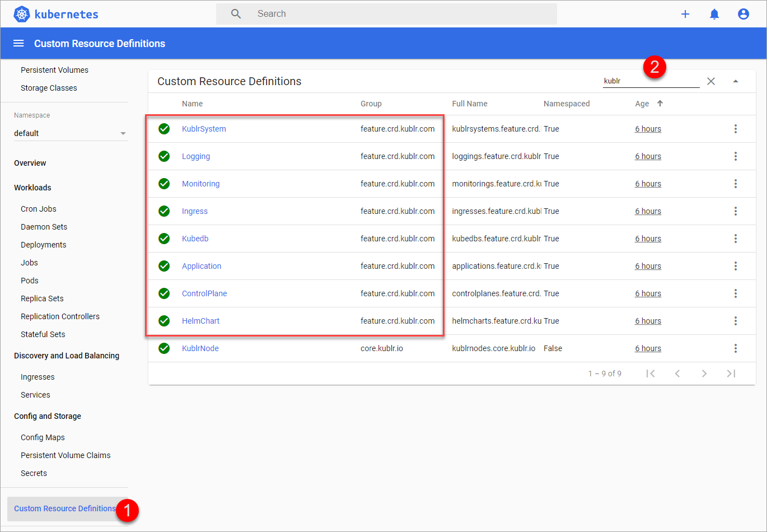The height and width of the screenshot is (532, 767).
Task: Click green status check for Kubedb
Action: pos(164,239)
